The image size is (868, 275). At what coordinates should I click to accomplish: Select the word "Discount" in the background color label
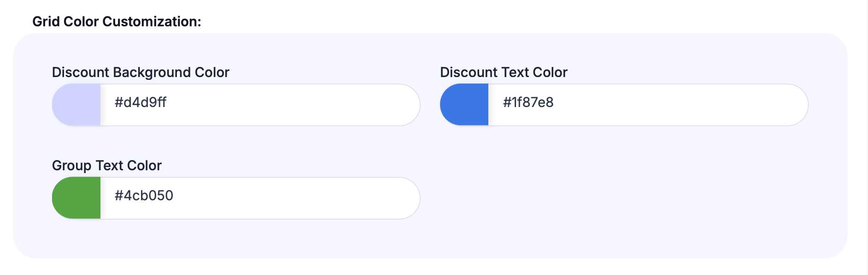81,72
